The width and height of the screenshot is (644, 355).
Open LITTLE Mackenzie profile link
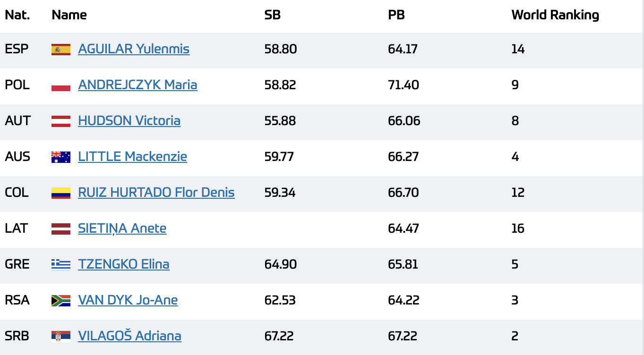click(x=132, y=157)
